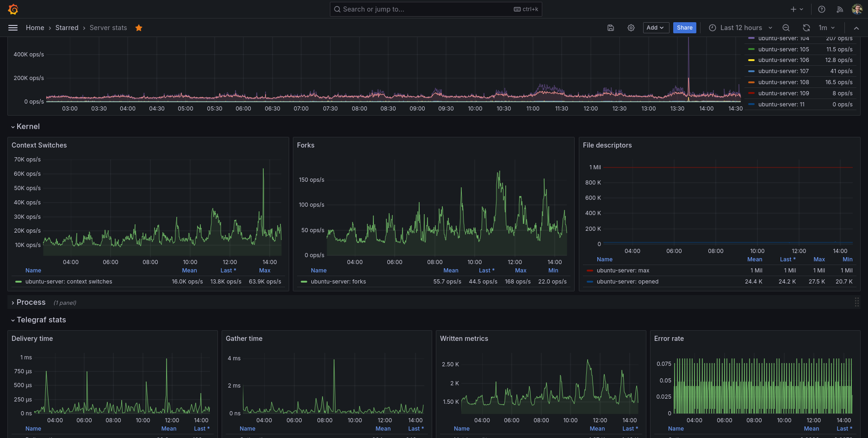Click the '20.7 K' opened min value
868x438 pixels.
[844, 282]
